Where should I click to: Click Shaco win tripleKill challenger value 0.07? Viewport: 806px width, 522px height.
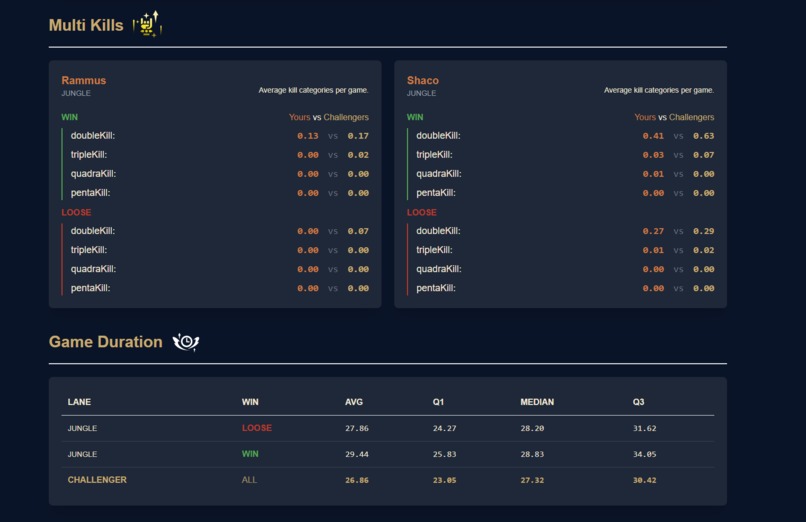(x=704, y=155)
